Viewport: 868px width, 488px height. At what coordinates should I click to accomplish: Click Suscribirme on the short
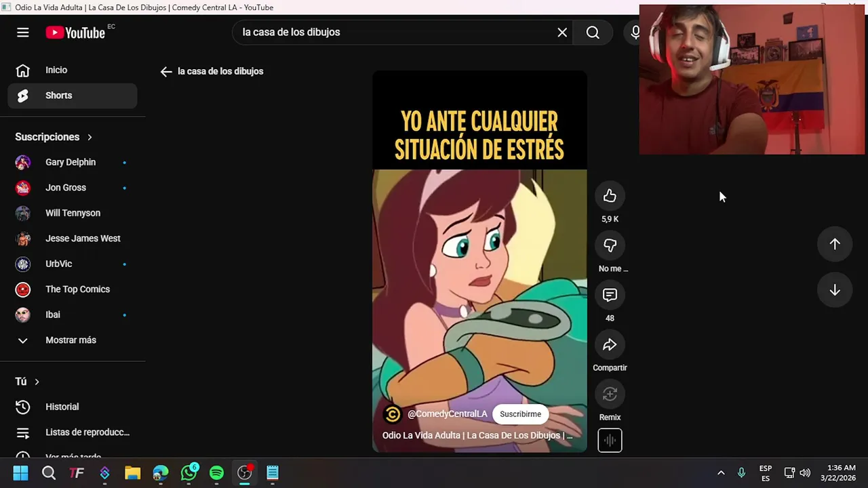pos(520,414)
